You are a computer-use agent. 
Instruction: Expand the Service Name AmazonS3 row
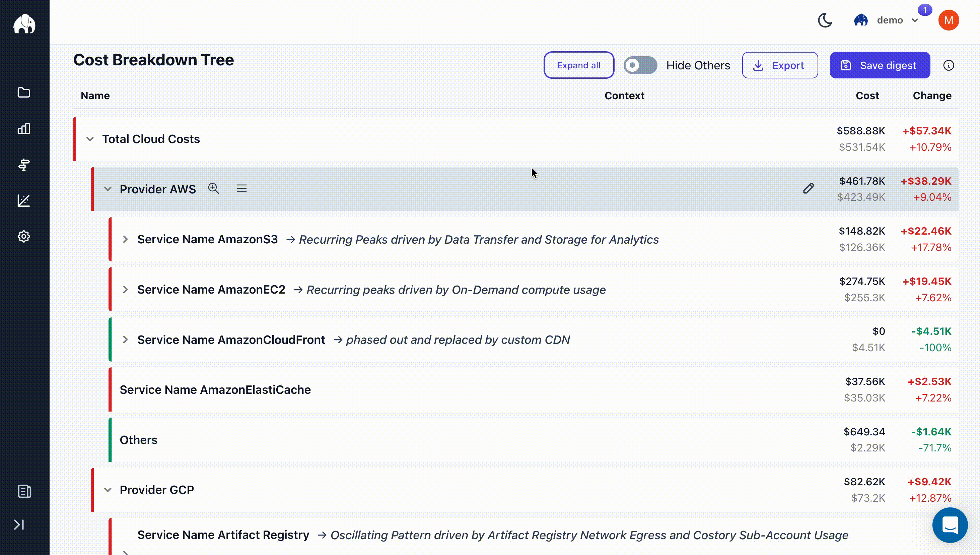click(125, 239)
